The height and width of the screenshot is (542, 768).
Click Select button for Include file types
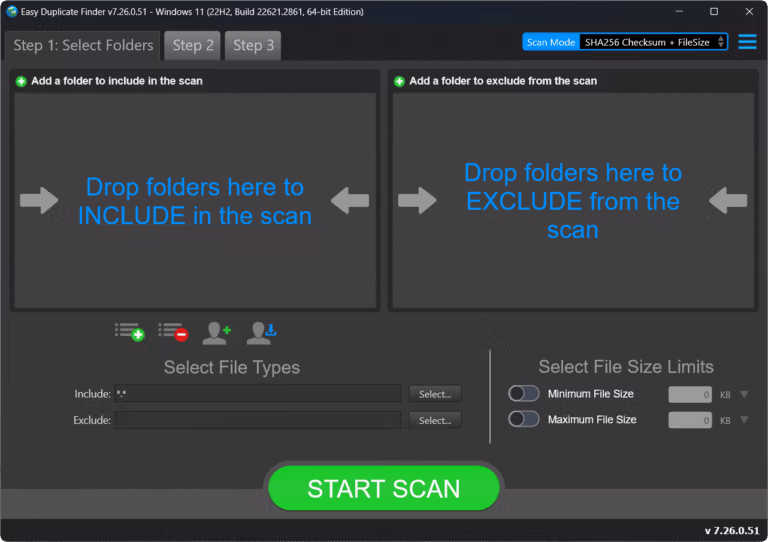(435, 394)
